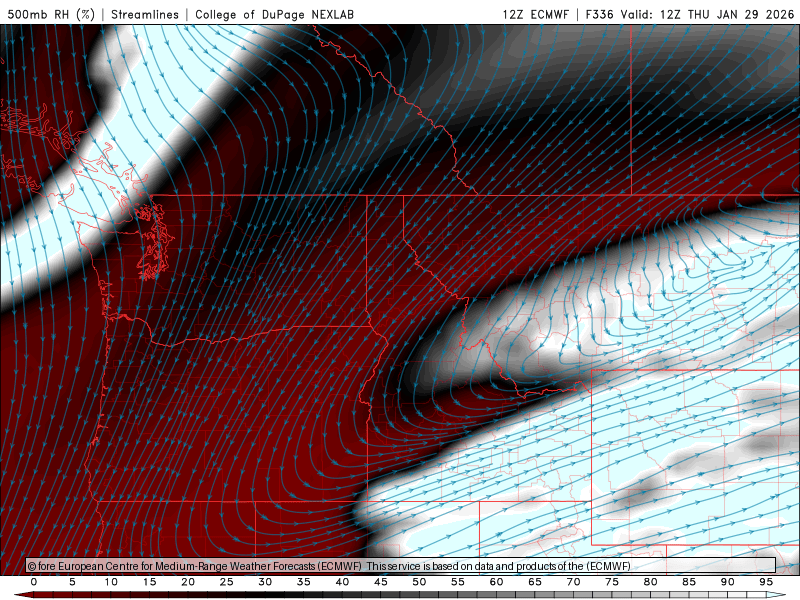
Task: Click the "20" label on color scale
Action: tap(188, 582)
